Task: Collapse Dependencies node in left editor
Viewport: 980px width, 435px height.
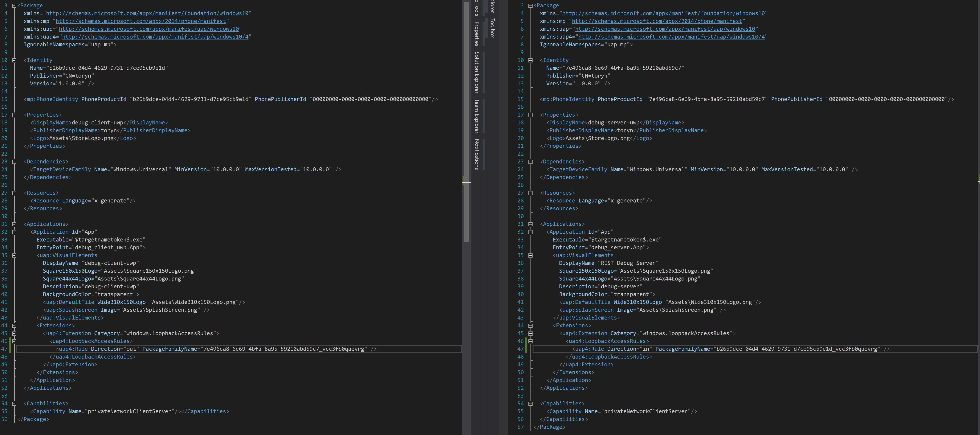Action: tap(14, 162)
